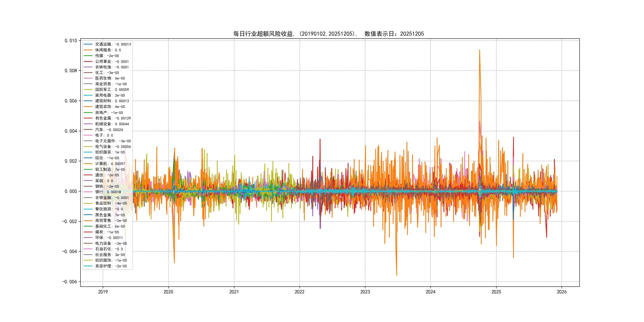644x322 pixels.
Task: Click the 2025 x-axis tick label
Action: [x=496, y=292]
